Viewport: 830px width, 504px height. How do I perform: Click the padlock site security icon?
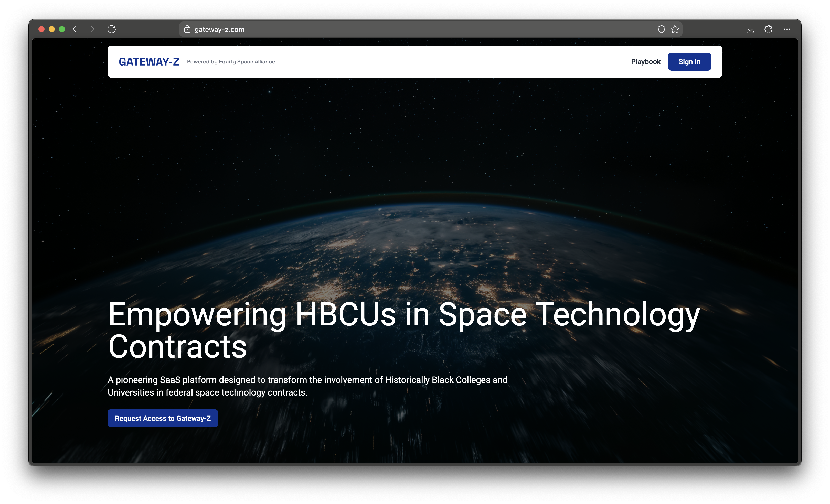(x=187, y=29)
